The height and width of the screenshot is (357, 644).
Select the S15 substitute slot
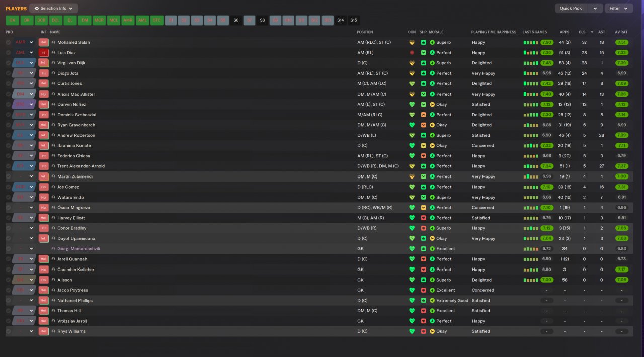click(354, 20)
